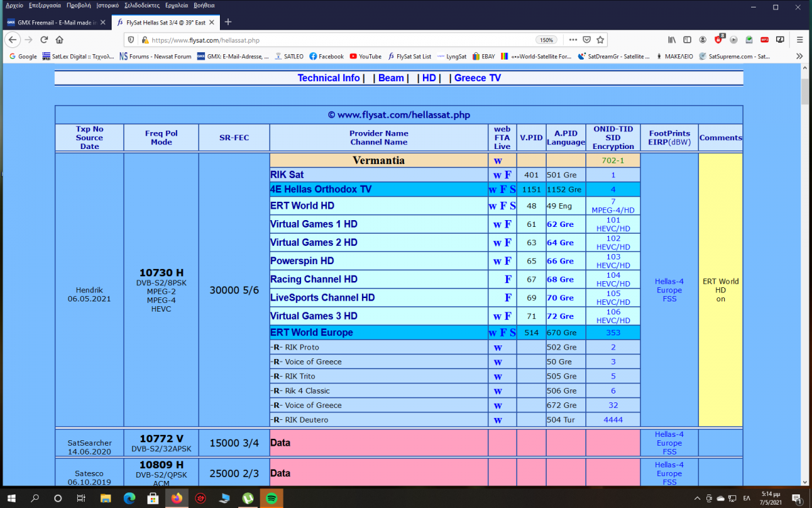812x508 pixels.
Task: Open the red shield ad-blocker extension
Action: point(719,39)
